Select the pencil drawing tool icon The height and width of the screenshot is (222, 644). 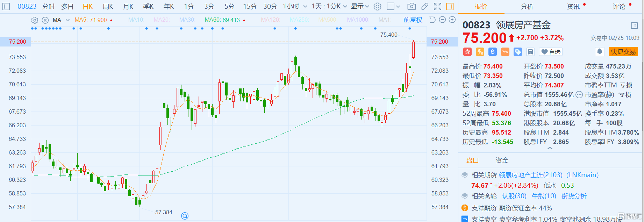pos(425,6)
